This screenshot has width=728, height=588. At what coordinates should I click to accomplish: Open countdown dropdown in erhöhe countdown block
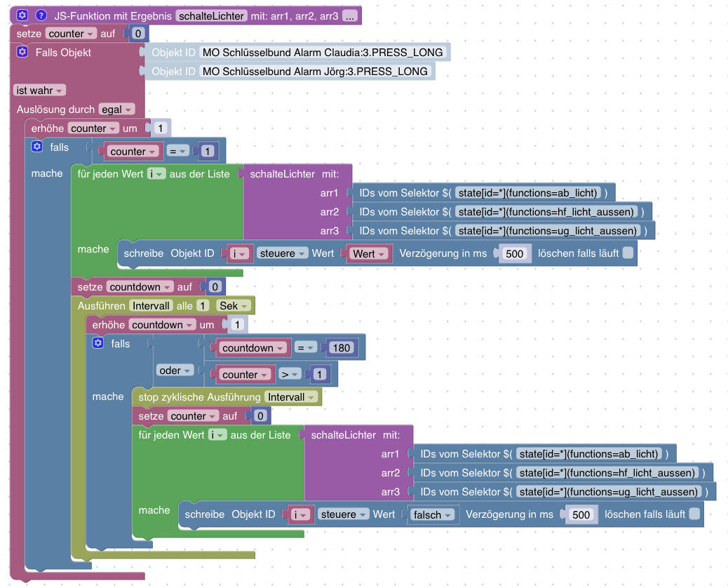click(x=162, y=325)
